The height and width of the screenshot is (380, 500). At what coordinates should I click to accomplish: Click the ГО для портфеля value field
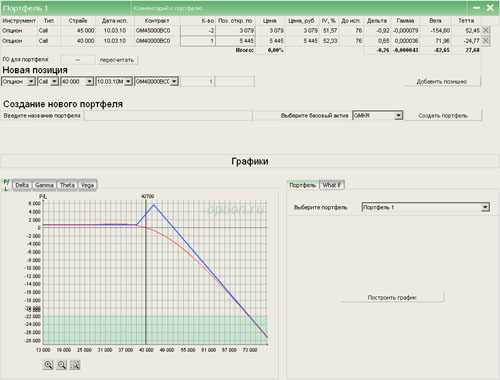click(x=78, y=60)
